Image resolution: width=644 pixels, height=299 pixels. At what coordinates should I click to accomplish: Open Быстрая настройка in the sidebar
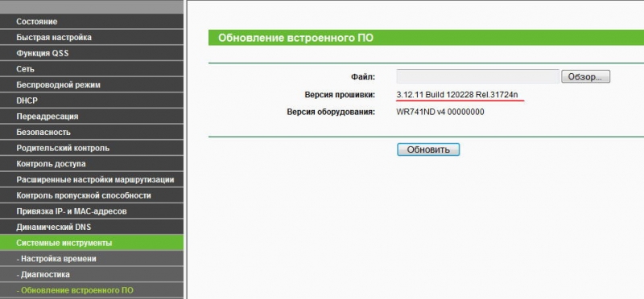pos(92,37)
